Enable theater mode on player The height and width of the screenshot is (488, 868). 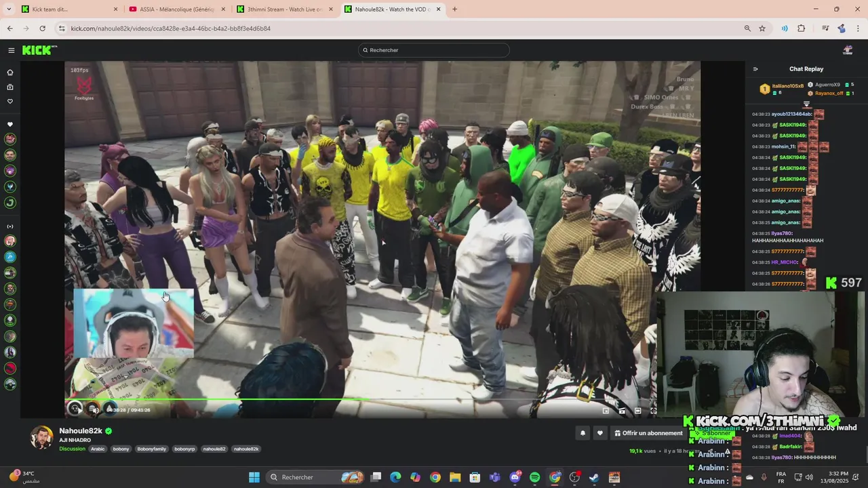[637, 411]
